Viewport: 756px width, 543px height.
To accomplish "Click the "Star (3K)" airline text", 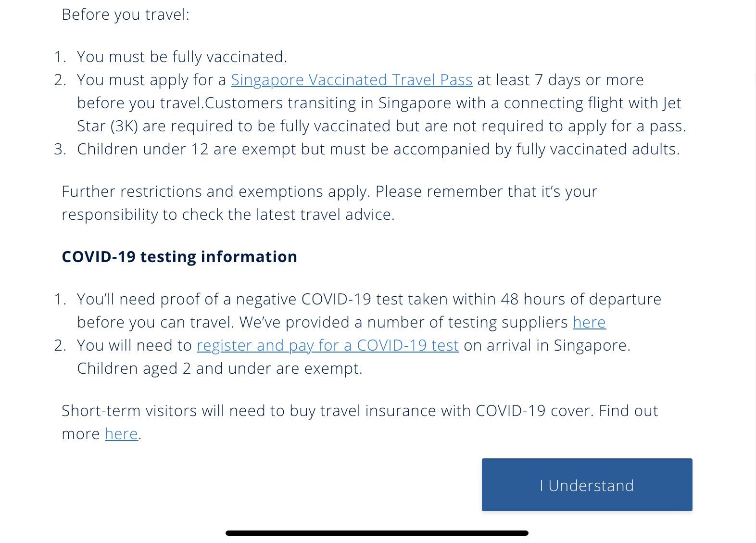I will pyautogui.click(x=108, y=126).
